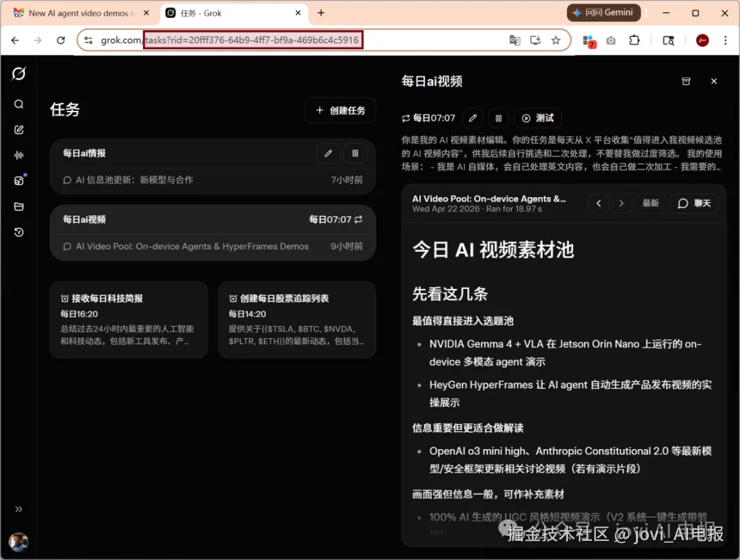Screen dimensions: 740x560
Task: Click the 今日 AI 视频素材池 heading
Action: point(493,250)
